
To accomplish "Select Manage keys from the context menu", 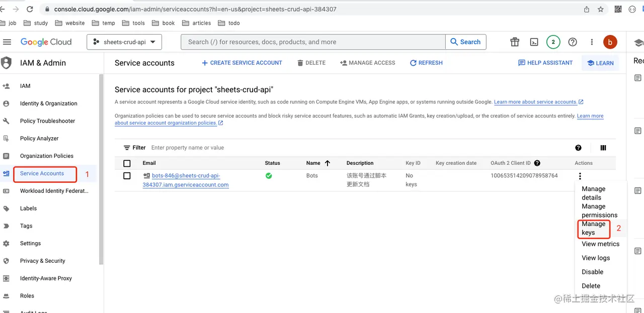I will pos(594,228).
